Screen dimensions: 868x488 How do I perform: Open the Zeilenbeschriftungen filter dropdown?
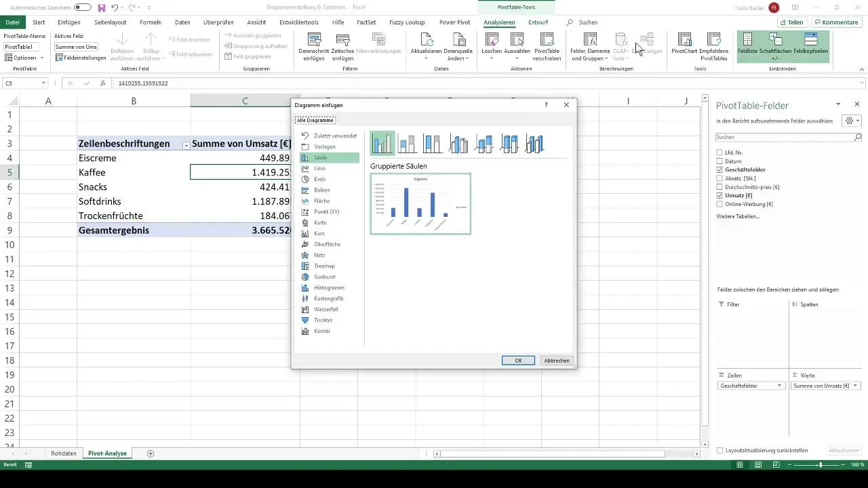186,144
